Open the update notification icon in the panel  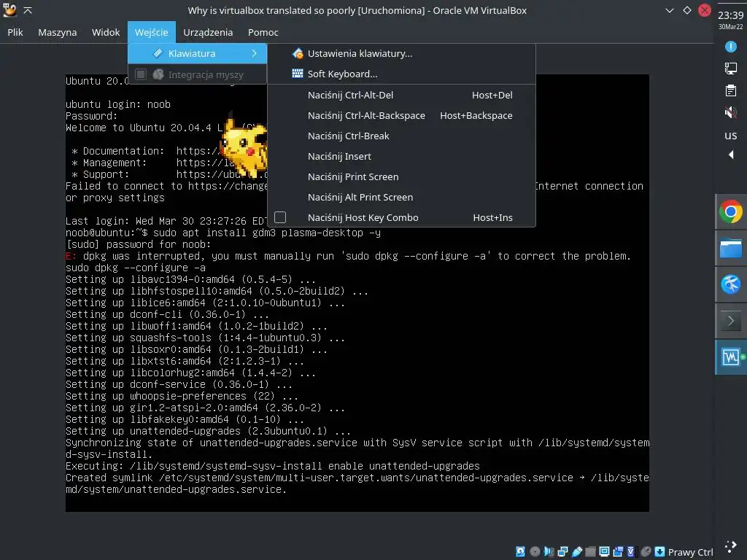pos(730,47)
